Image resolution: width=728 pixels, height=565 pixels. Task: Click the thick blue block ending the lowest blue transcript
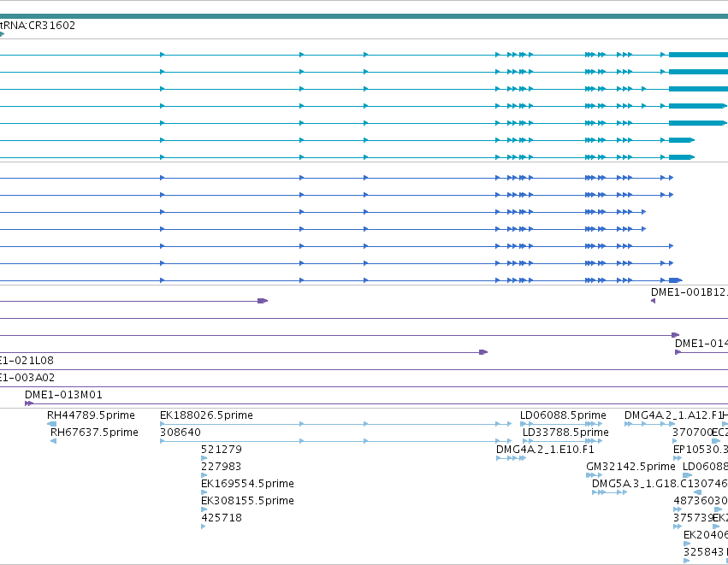[676, 280]
